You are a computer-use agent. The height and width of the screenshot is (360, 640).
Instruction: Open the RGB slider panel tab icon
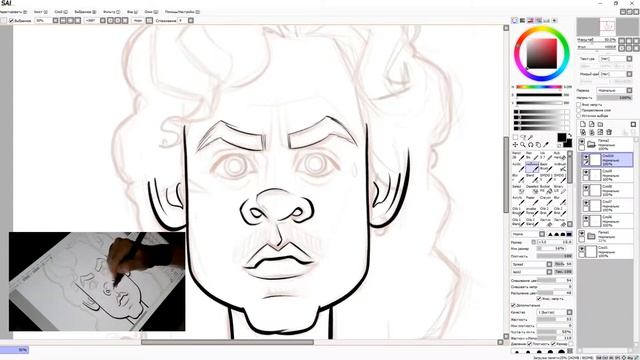[x=522, y=20]
